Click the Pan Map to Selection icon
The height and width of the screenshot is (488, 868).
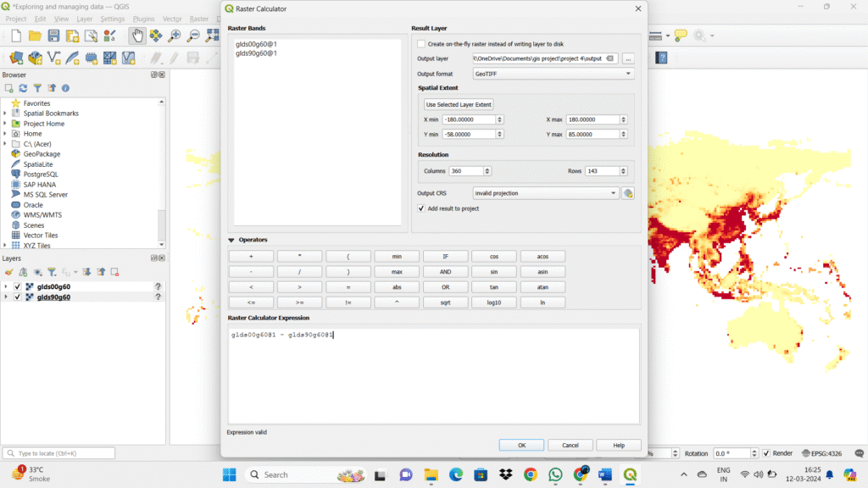(x=156, y=36)
